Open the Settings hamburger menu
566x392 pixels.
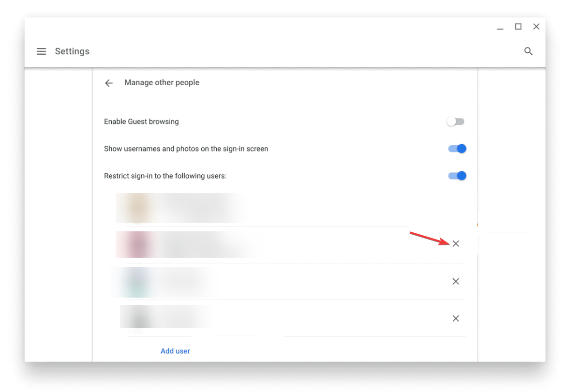coord(41,51)
